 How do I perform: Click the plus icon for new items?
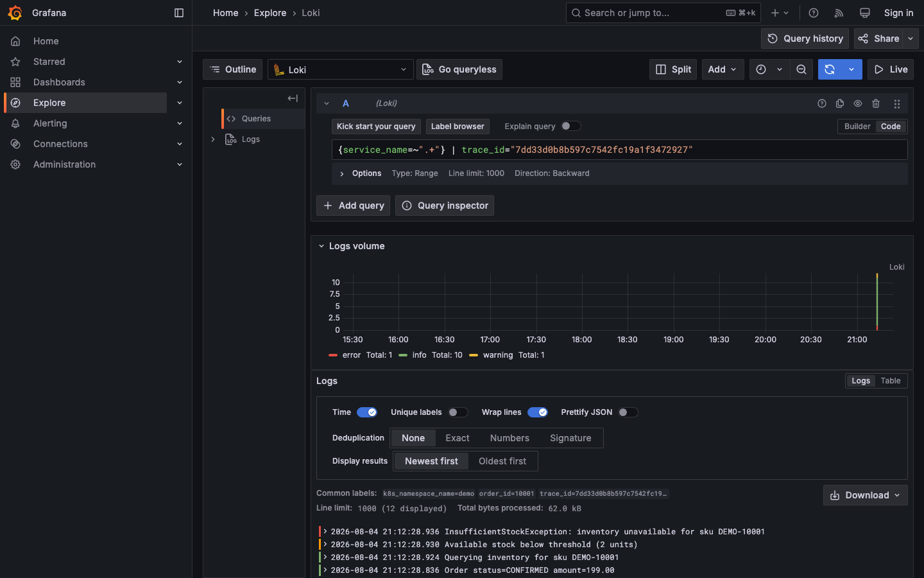click(775, 13)
